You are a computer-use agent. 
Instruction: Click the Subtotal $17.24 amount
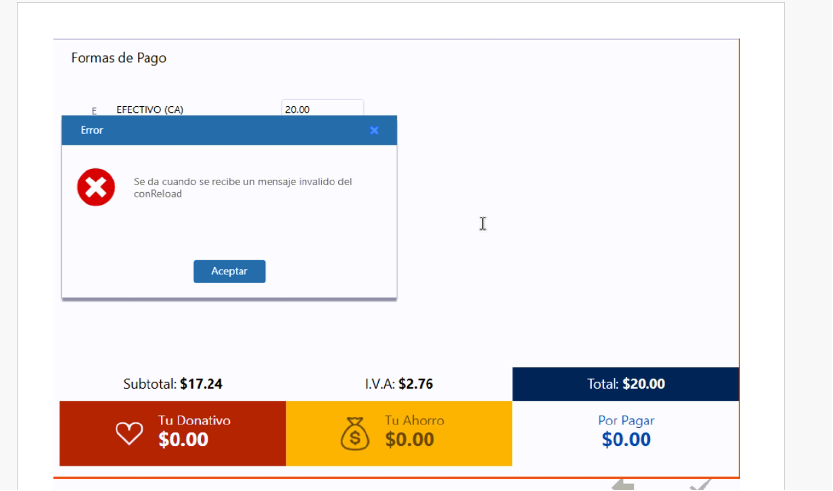(201, 384)
